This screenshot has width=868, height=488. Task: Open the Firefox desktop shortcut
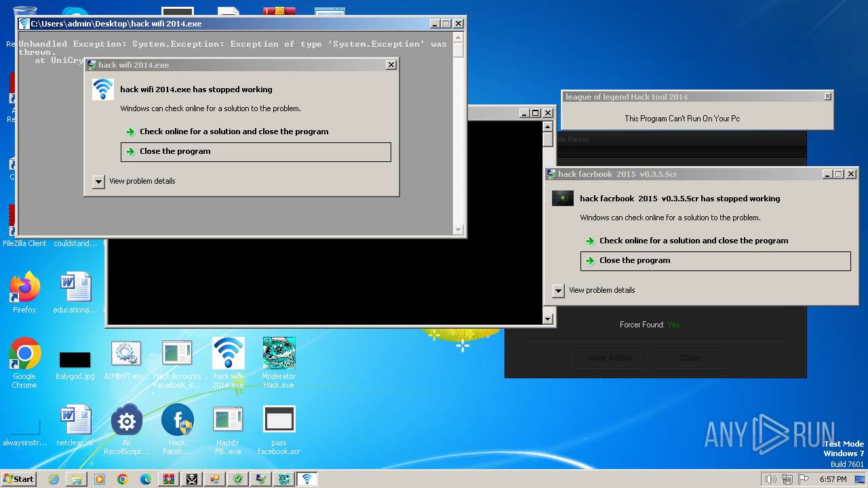pyautogui.click(x=24, y=292)
